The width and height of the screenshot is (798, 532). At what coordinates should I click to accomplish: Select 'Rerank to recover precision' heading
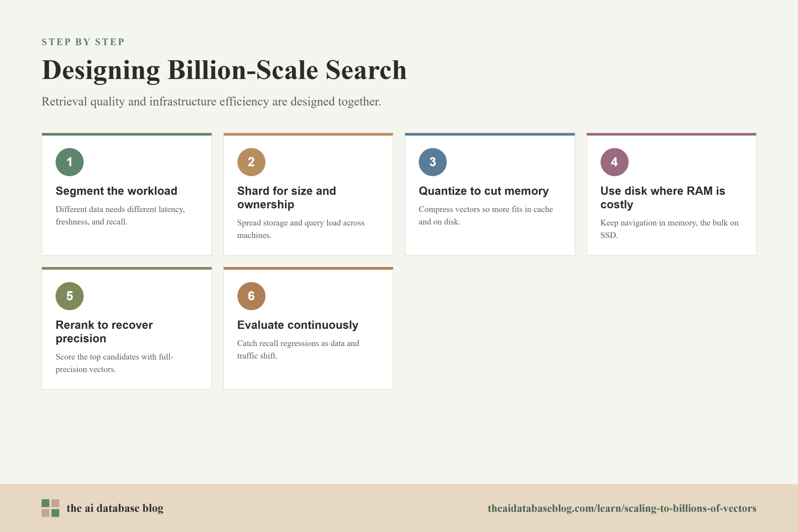click(104, 332)
